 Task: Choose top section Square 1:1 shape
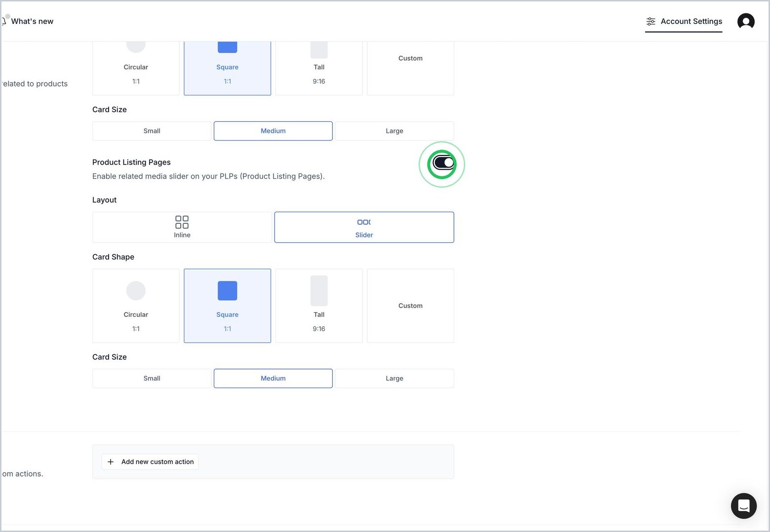click(228, 68)
